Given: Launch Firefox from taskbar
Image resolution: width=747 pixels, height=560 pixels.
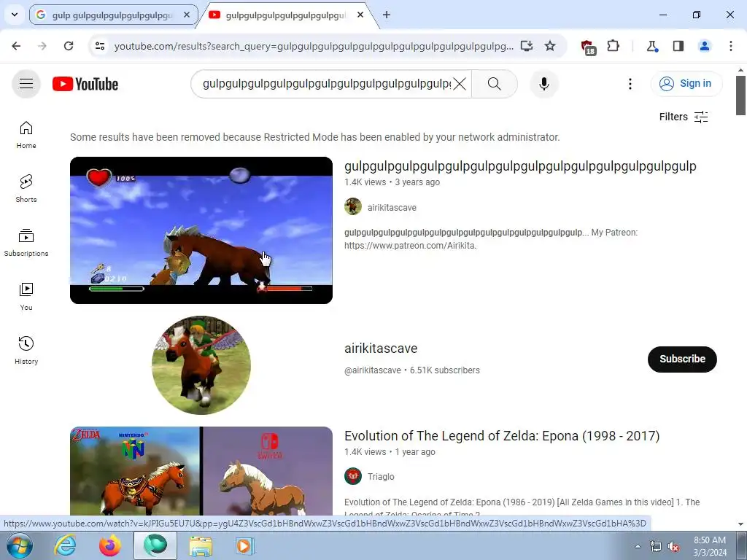Looking at the screenshot, I should click(x=110, y=545).
